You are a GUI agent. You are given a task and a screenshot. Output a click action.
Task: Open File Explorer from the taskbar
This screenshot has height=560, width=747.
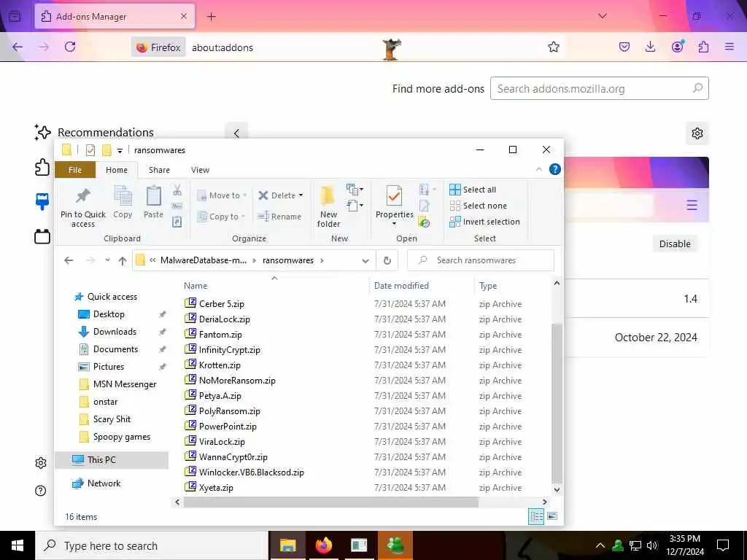tap(287, 545)
